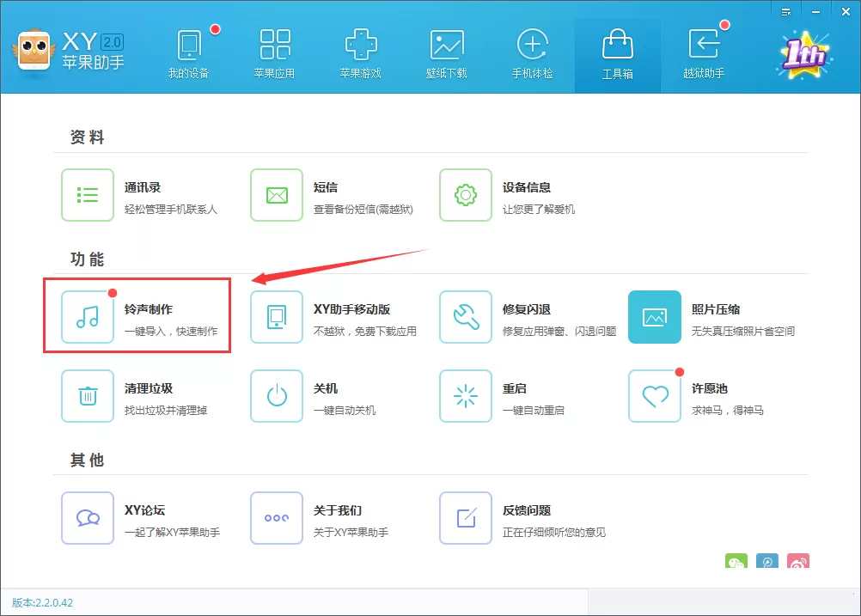The height and width of the screenshot is (616, 861).
Task: Click the 反馈问题 title text
Action: [527, 510]
